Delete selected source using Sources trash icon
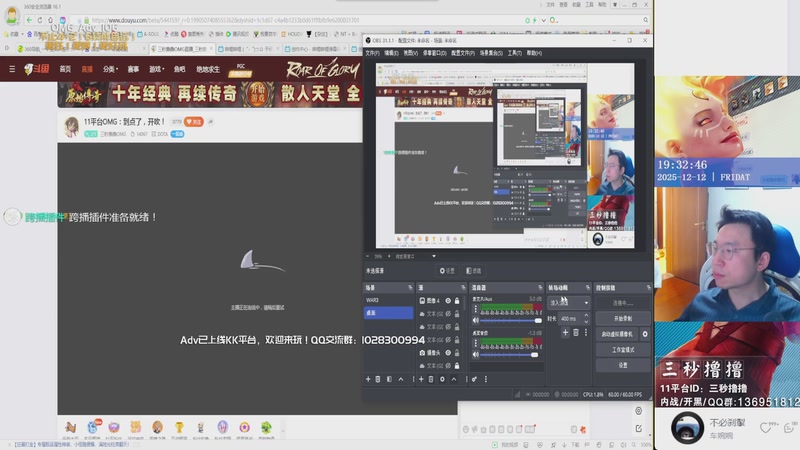The height and width of the screenshot is (450, 800). click(431, 379)
